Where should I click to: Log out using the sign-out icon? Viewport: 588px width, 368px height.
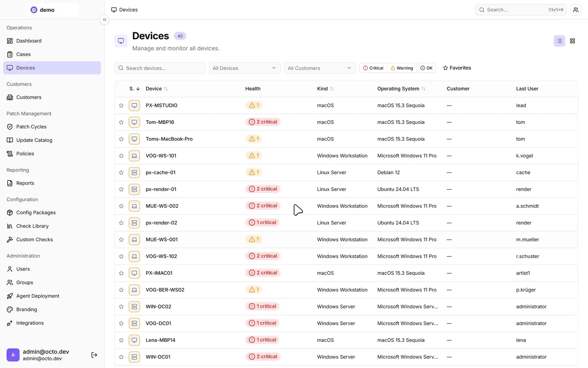coord(94,355)
